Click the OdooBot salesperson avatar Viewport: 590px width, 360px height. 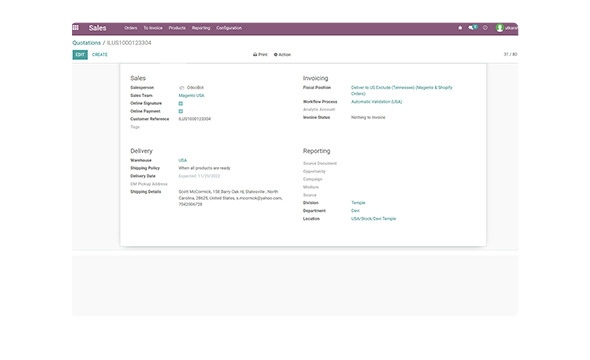point(181,88)
